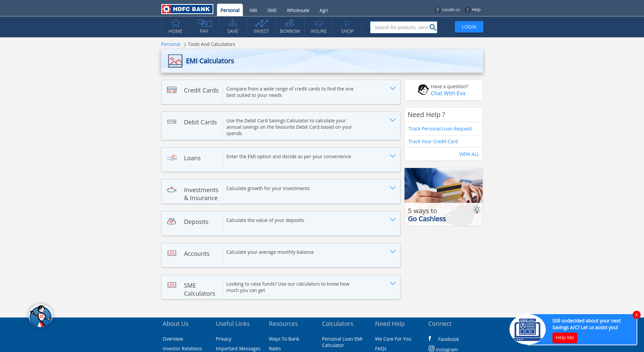Switch to the Agri tab
The image size is (644, 352).
coord(324,10)
